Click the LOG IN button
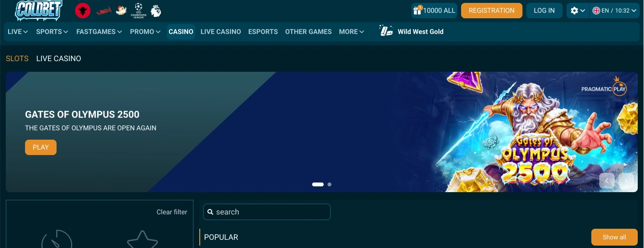This screenshot has height=248, width=644. (x=544, y=11)
